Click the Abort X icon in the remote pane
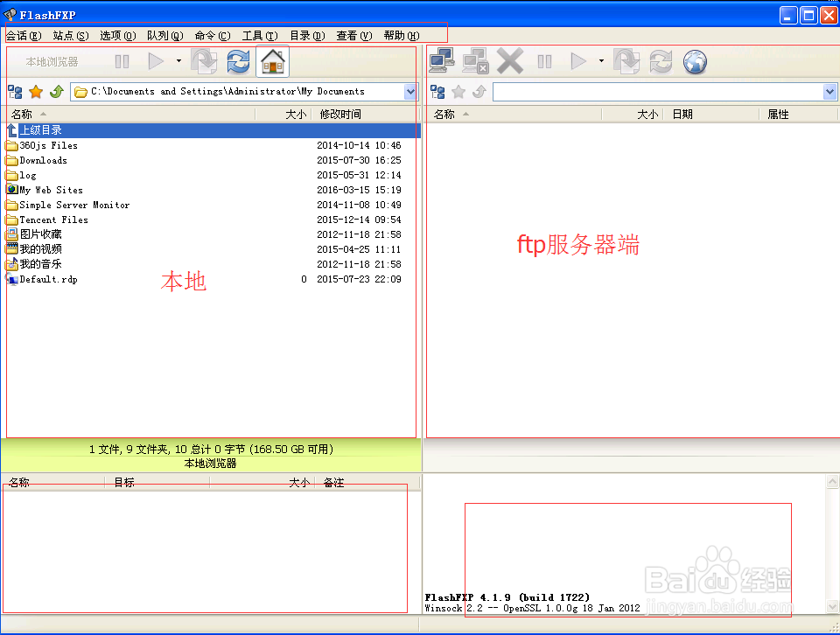Viewport: 840px width, 635px height. (x=510, y=61)
